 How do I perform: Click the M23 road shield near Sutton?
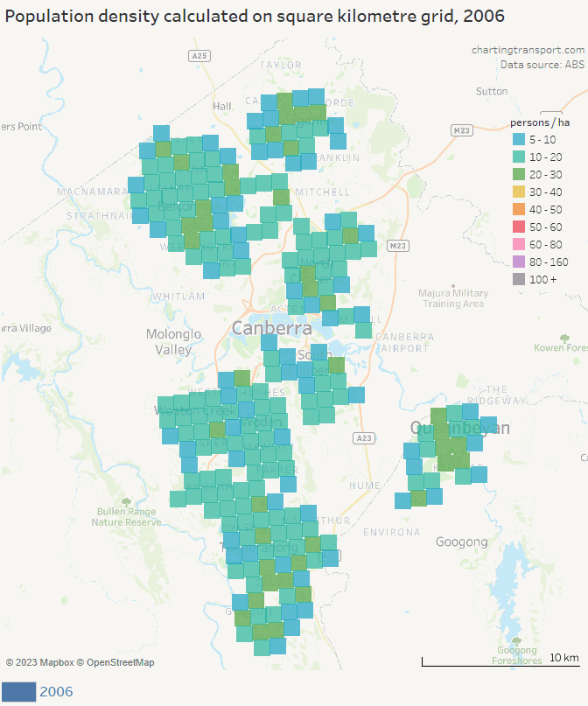tap(462, 129)
